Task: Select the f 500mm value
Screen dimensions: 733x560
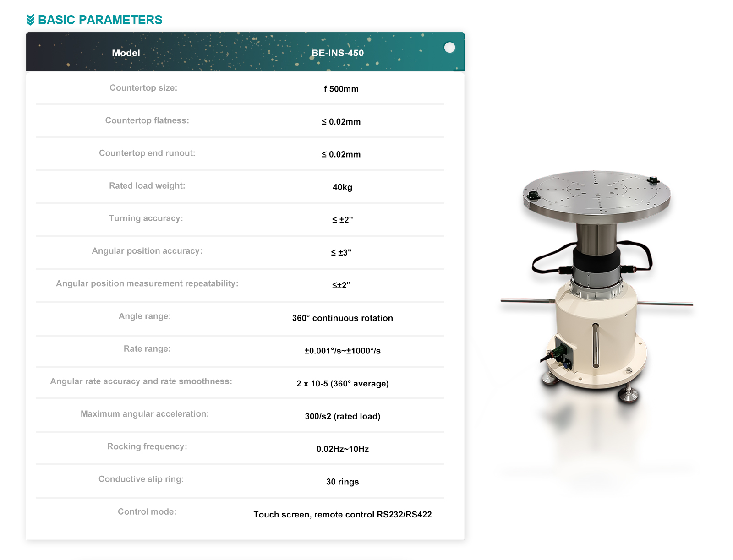Action: click(x=341, y=89)
